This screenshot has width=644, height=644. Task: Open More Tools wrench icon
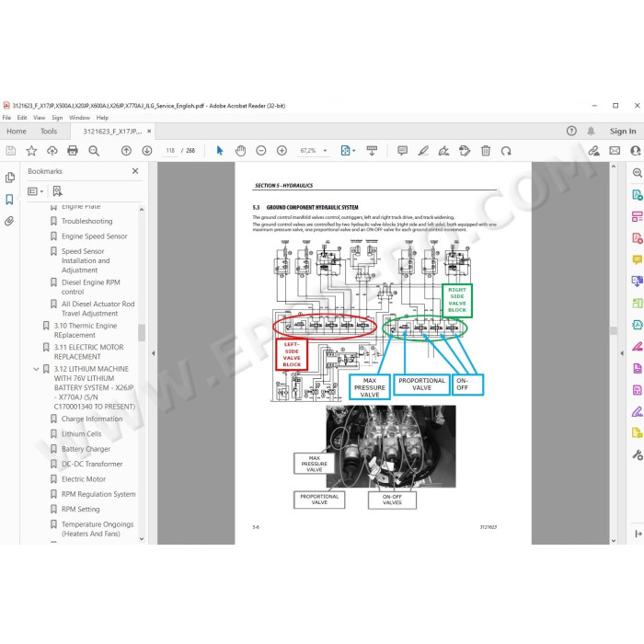coord(637,454)
